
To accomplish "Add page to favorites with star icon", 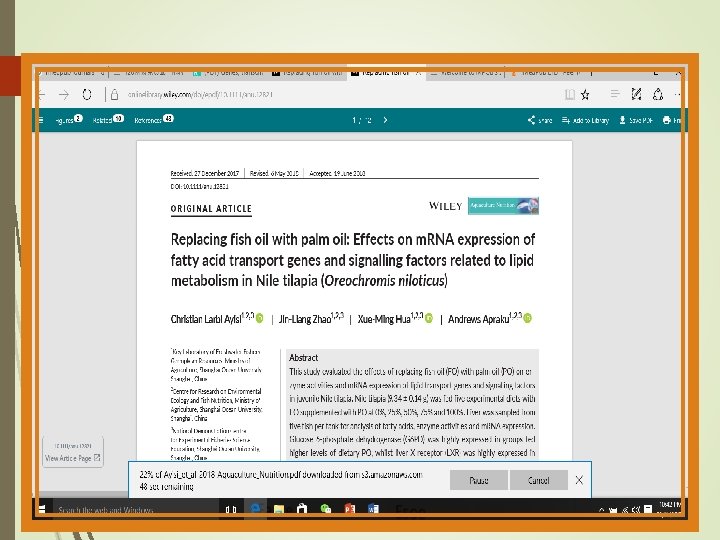I will [585, 95].
